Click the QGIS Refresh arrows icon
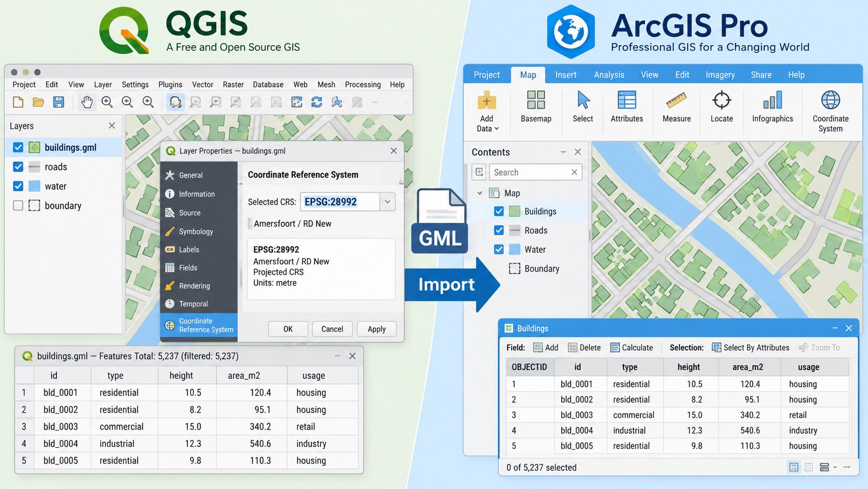 [317, 102]
